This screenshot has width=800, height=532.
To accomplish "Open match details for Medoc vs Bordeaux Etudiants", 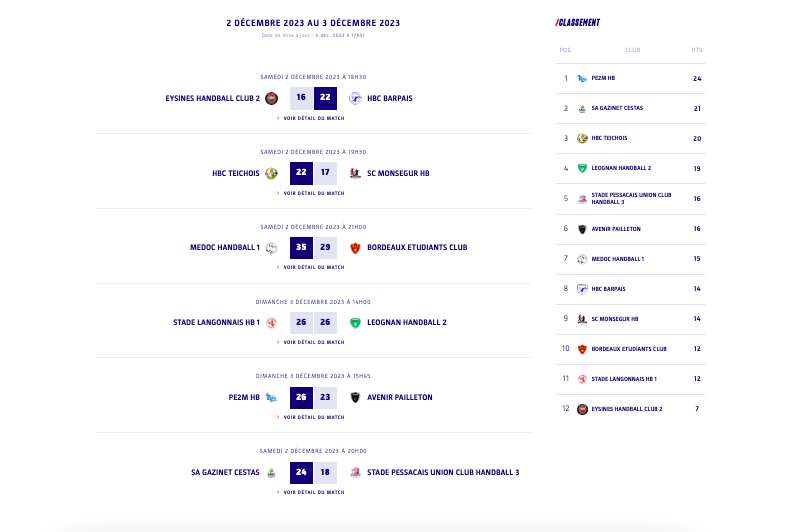I will coord(313,267).
